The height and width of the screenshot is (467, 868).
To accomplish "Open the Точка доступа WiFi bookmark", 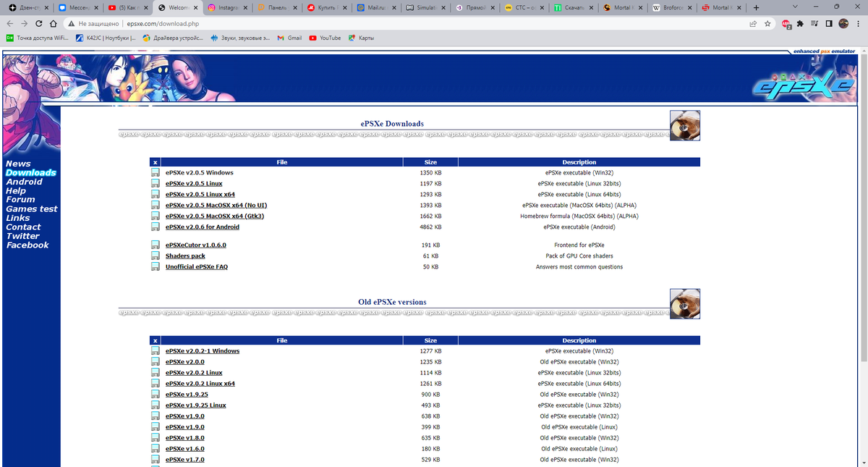I will click(38, 38).
